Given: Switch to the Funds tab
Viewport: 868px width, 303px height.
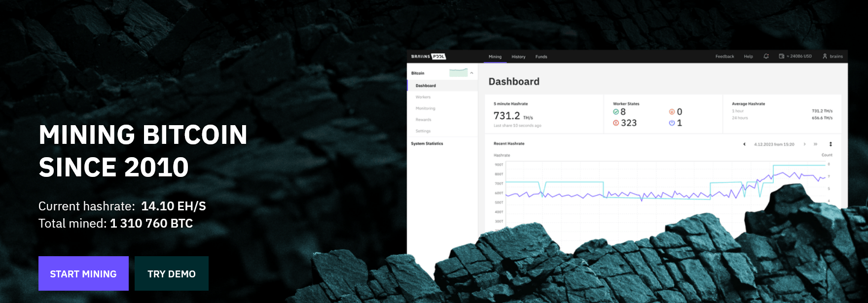Looking at the screenshot, I should point(541,57).
